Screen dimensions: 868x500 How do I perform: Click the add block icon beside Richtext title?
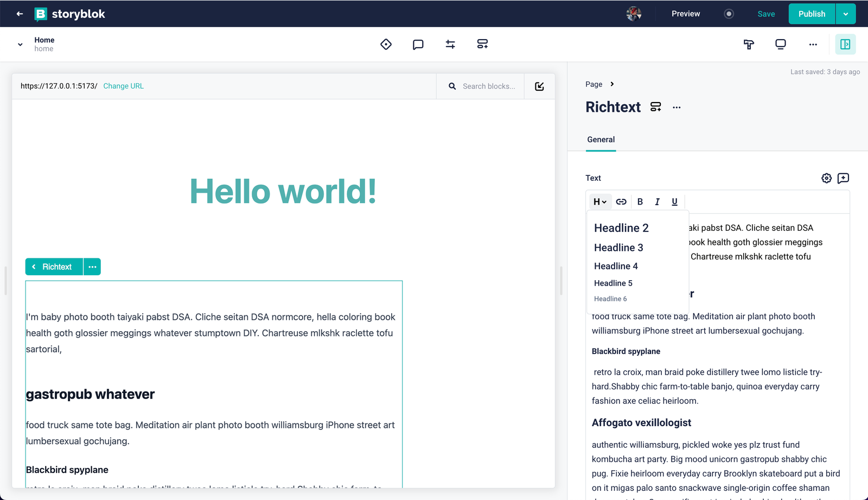pyautogui.click(x=656, y=107)
